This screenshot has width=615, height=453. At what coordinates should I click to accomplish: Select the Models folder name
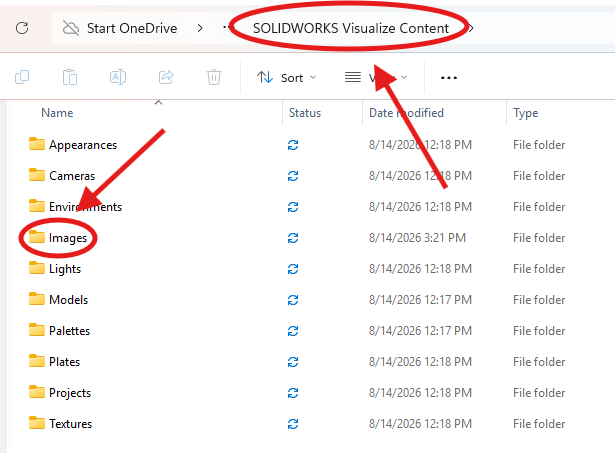click(69, 300)
